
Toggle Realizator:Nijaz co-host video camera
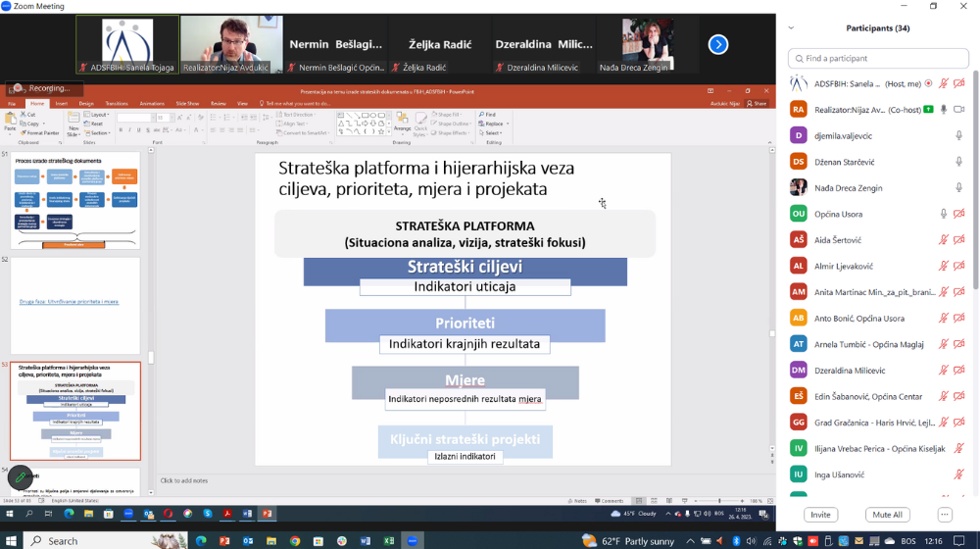tap(959, 110)
